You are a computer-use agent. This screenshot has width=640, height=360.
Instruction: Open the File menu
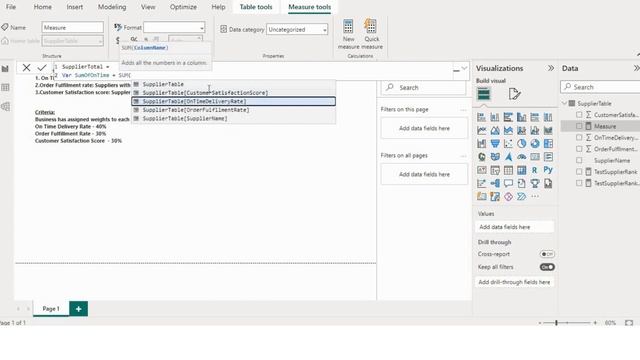tap(11, 7)
